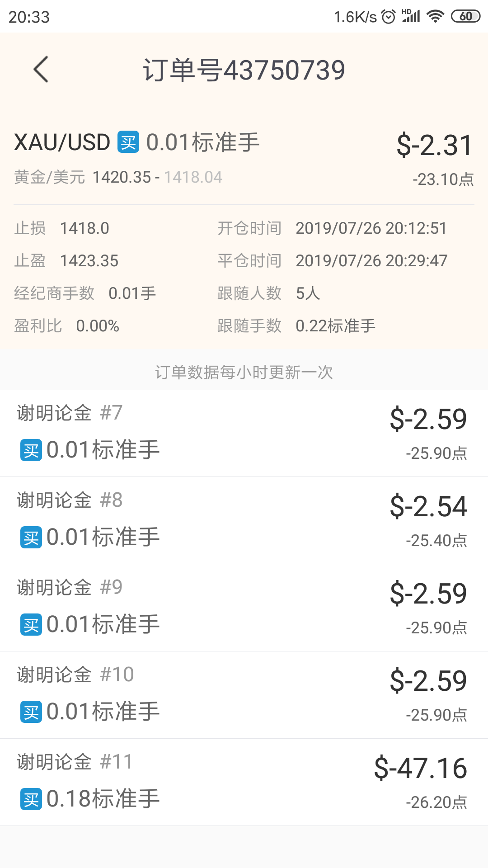Tap the take profit value 1423.35
The image size is (488, 868).
(x=89, y=261)
